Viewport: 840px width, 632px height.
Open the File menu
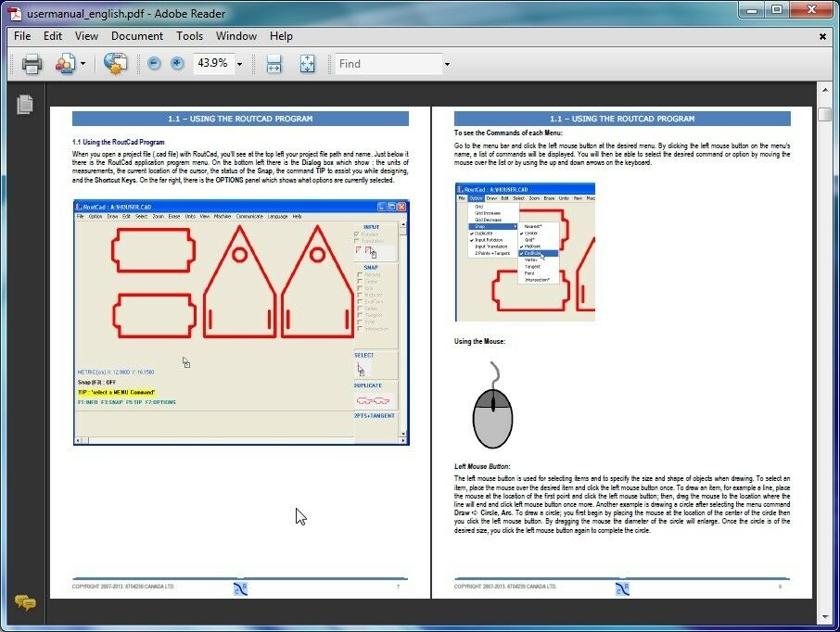coord(22,36)
